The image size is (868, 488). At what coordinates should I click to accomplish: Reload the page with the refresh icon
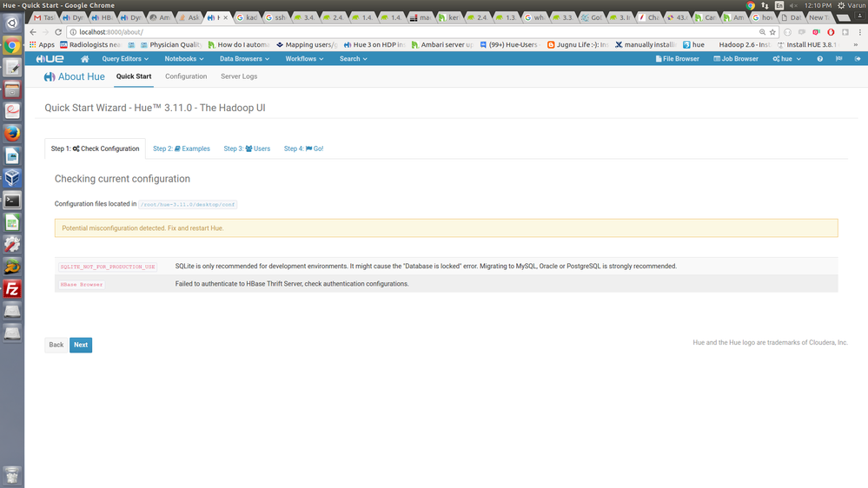[x=58, y=32]
